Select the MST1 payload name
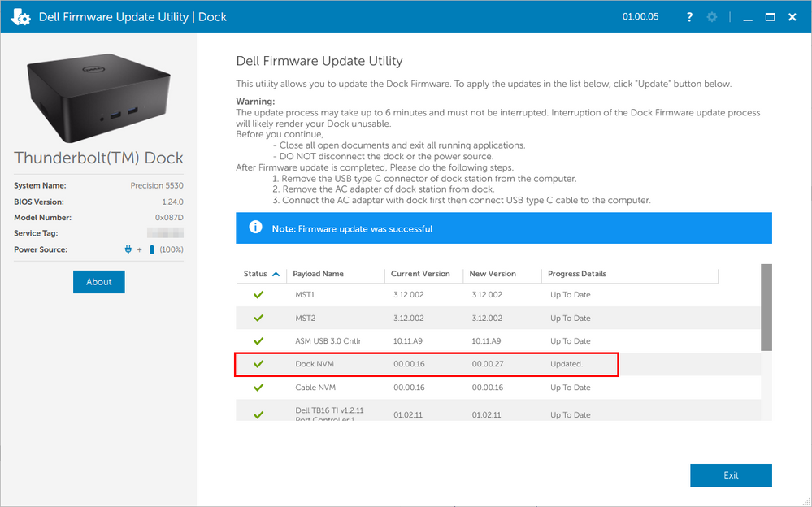Image resolution: width=812 pixels, height=507 pixels. pos(305,295)
